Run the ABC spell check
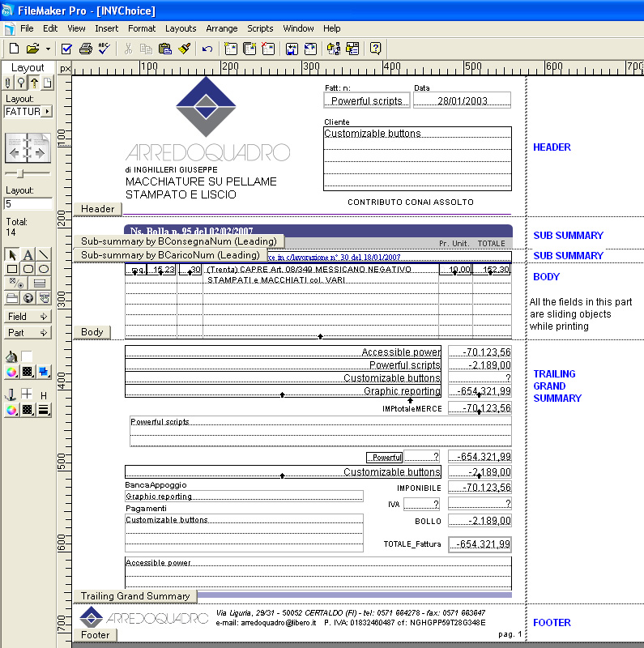 104,49
